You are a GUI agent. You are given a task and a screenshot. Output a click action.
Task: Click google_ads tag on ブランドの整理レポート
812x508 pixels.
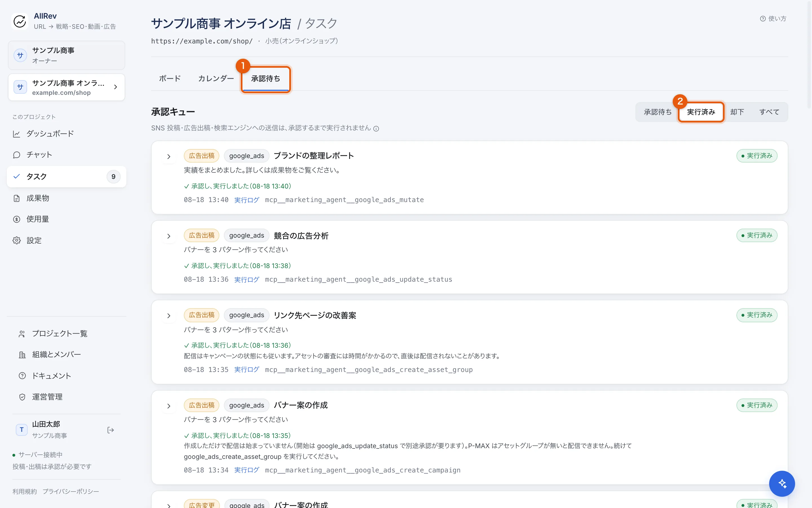(x=247, y=156)
